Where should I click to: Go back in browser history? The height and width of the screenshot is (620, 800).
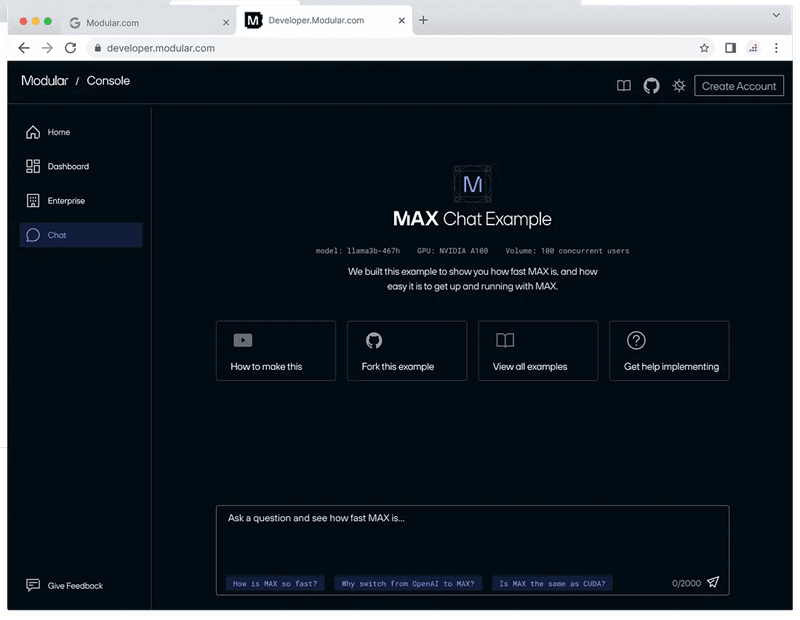pos(24,48)
